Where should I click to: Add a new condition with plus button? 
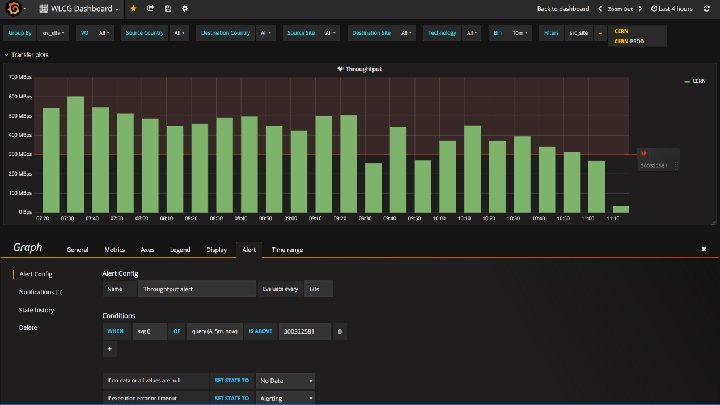(x=110, y=349)
